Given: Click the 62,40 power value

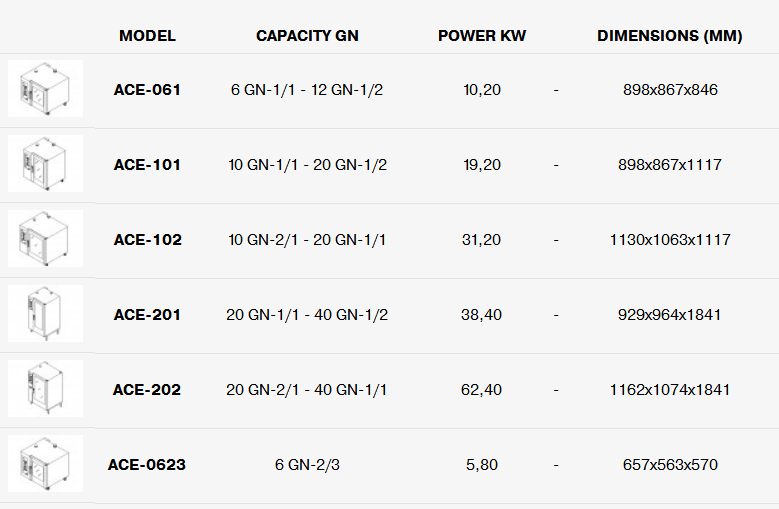Looking at the screenshot, I should click(x=481, y=390).
